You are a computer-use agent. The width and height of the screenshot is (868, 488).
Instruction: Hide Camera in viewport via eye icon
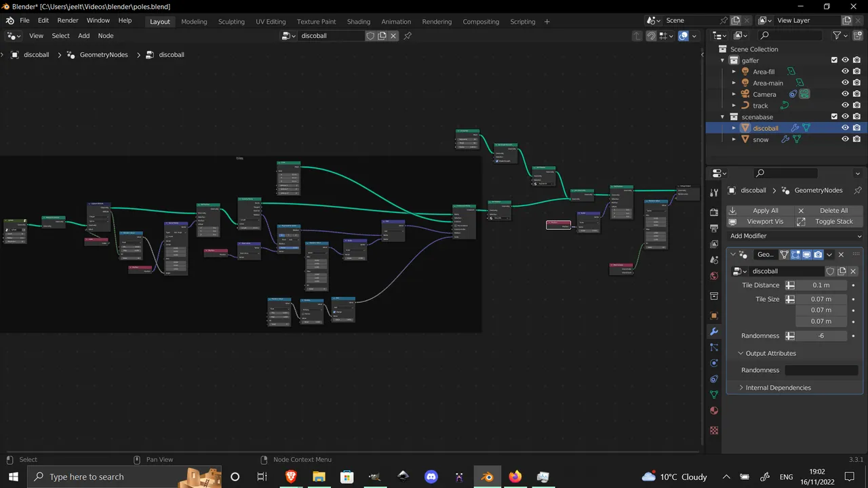click(845, 94)
